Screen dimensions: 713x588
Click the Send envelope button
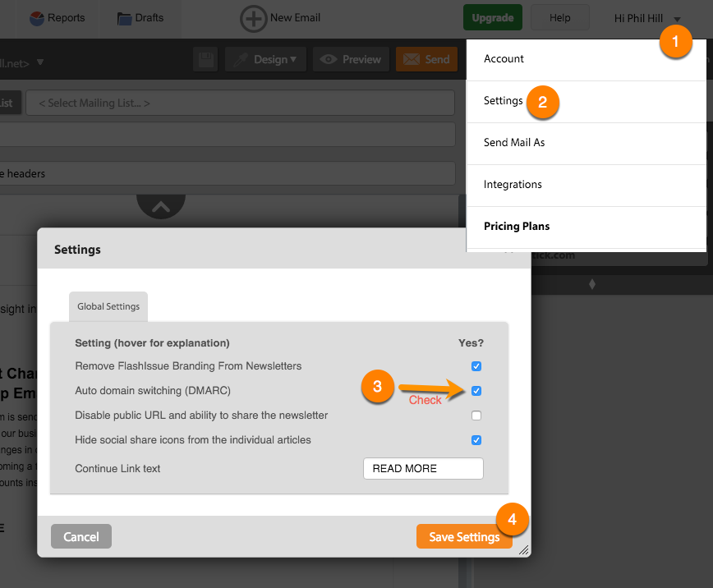(x=426, y=59)
